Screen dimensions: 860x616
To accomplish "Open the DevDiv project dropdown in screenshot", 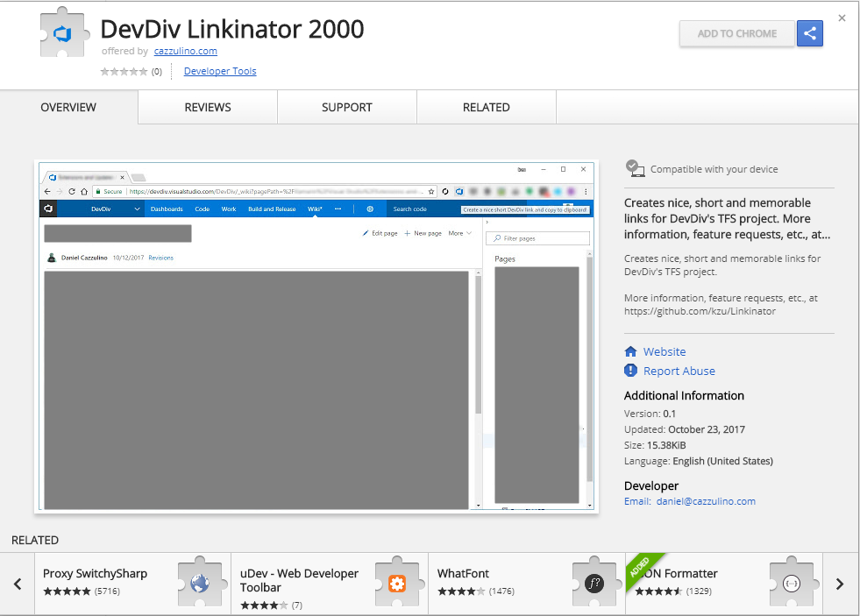I will [x=115, y=209].
